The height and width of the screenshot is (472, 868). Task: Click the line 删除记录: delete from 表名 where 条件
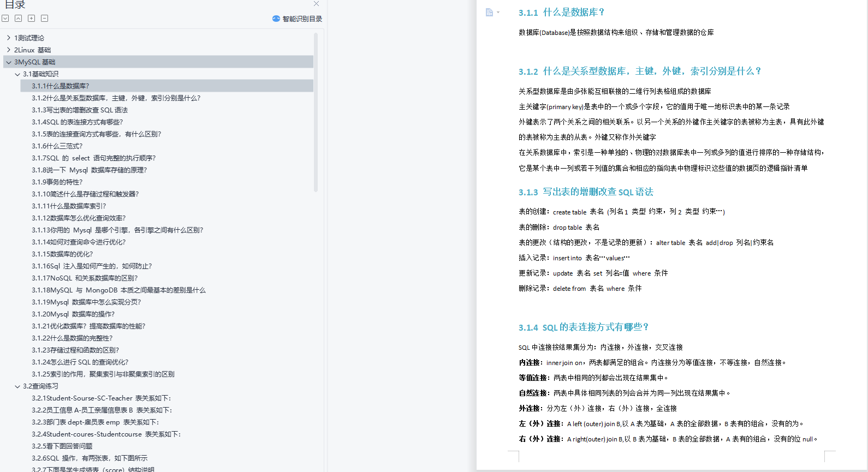click(580, 289)
